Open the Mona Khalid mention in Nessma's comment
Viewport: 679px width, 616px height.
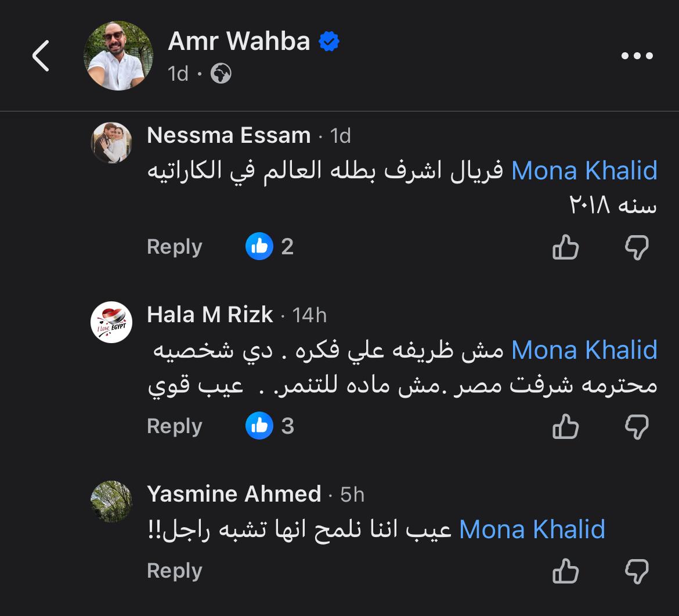pos(584,170)
